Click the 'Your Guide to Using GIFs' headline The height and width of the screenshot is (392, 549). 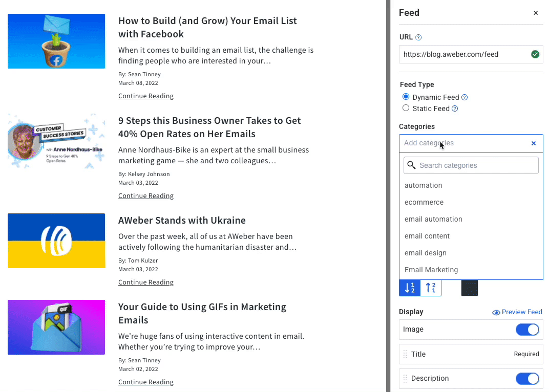202,313
